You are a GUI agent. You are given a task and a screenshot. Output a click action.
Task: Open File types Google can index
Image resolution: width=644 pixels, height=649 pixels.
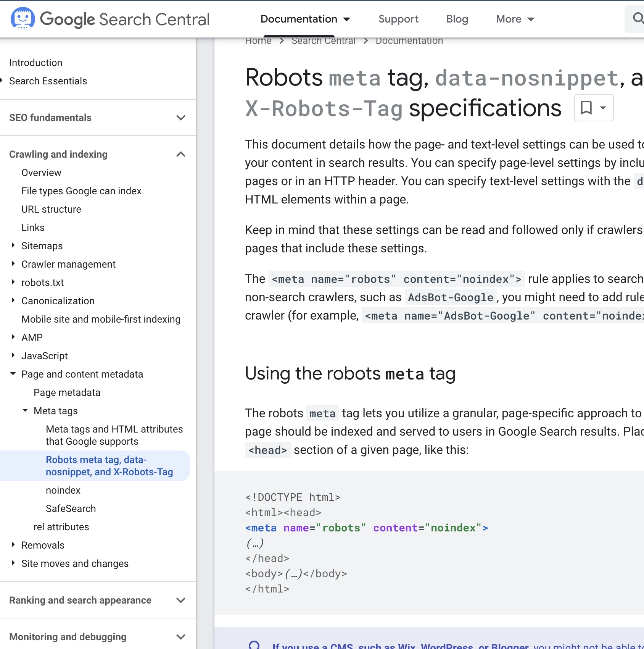81,191
